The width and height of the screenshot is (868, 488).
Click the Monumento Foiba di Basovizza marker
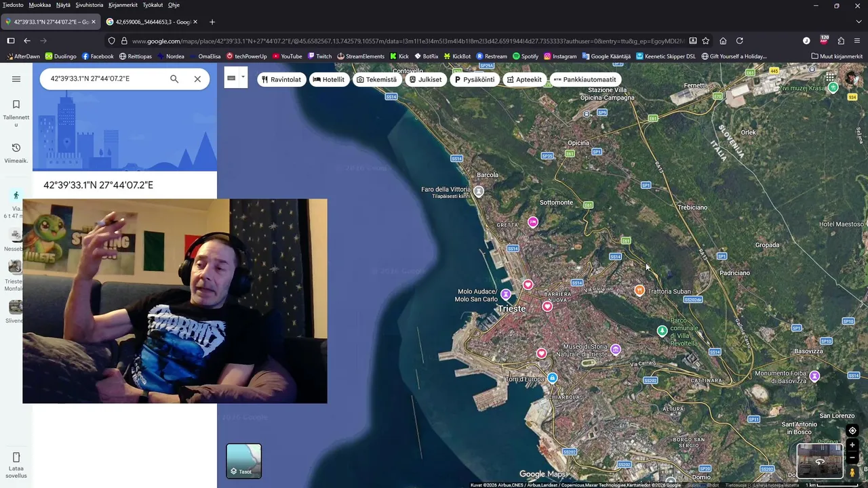coord(814,376)
